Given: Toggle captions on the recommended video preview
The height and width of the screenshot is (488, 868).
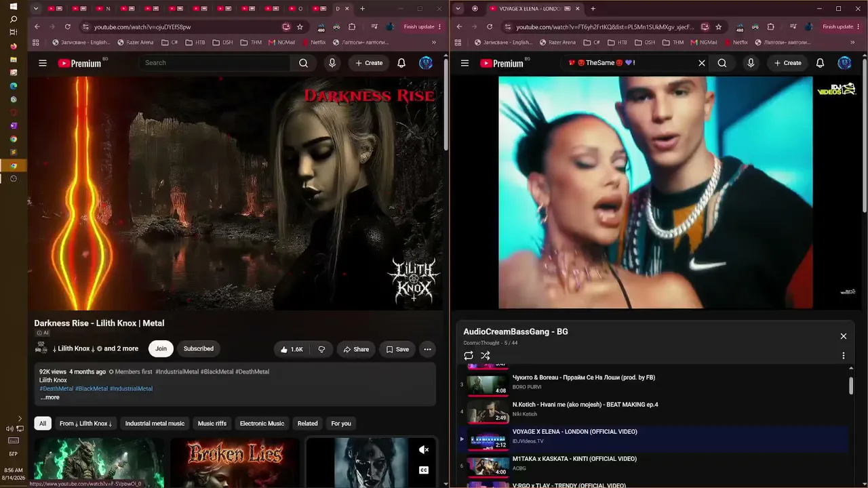Looking at the screenshot, I should coord(424,470).
